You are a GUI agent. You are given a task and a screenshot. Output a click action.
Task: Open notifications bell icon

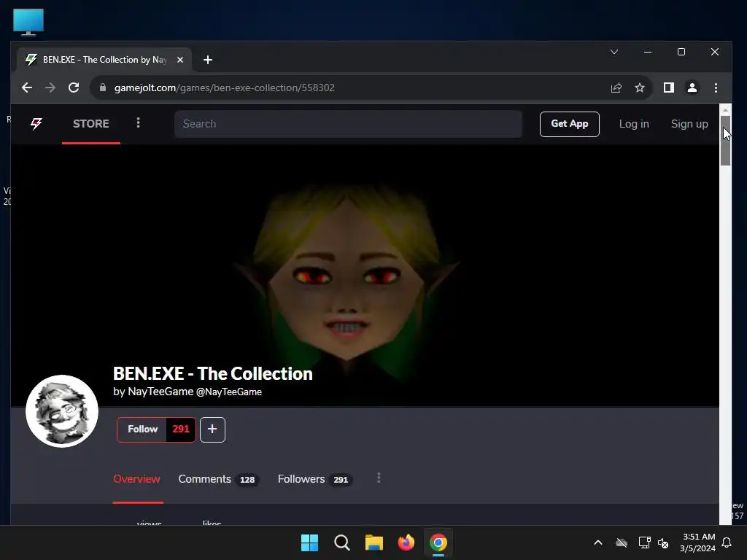coord(727,542)
